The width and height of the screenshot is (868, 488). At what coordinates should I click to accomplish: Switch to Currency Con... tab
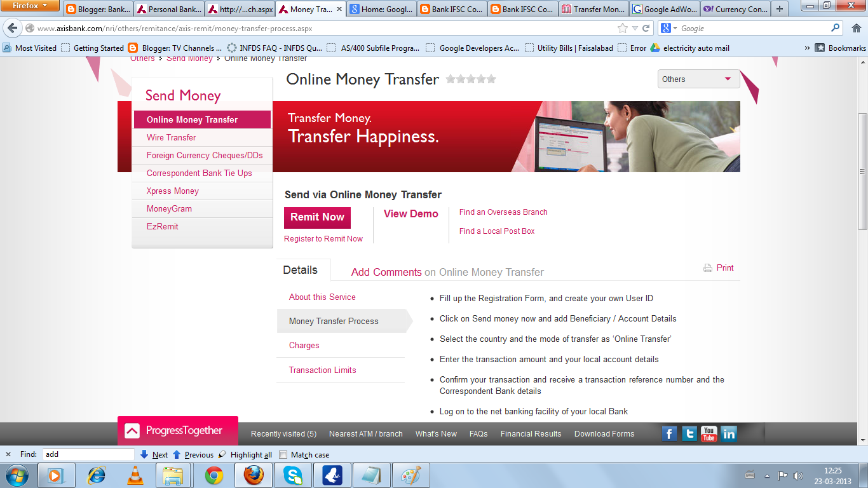pos(735,9)
